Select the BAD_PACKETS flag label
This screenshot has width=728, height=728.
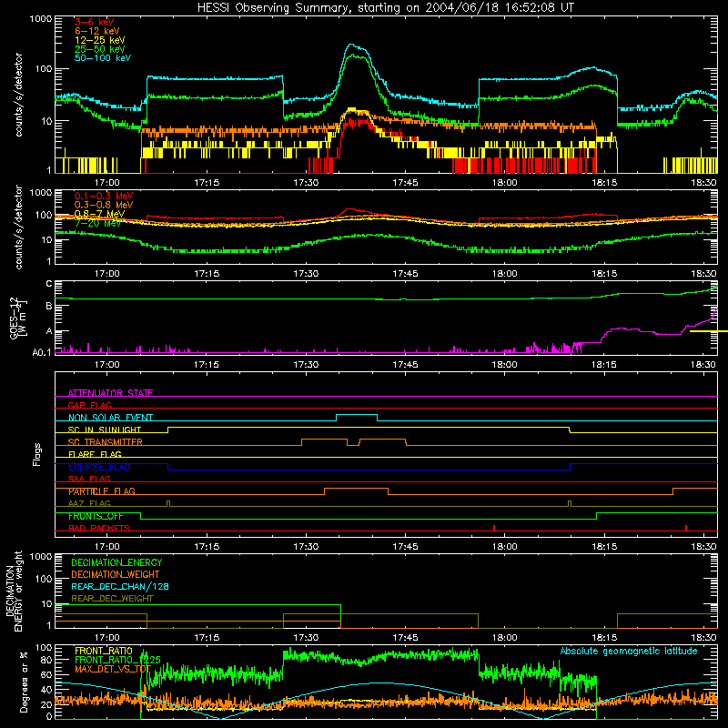[99, 528]
